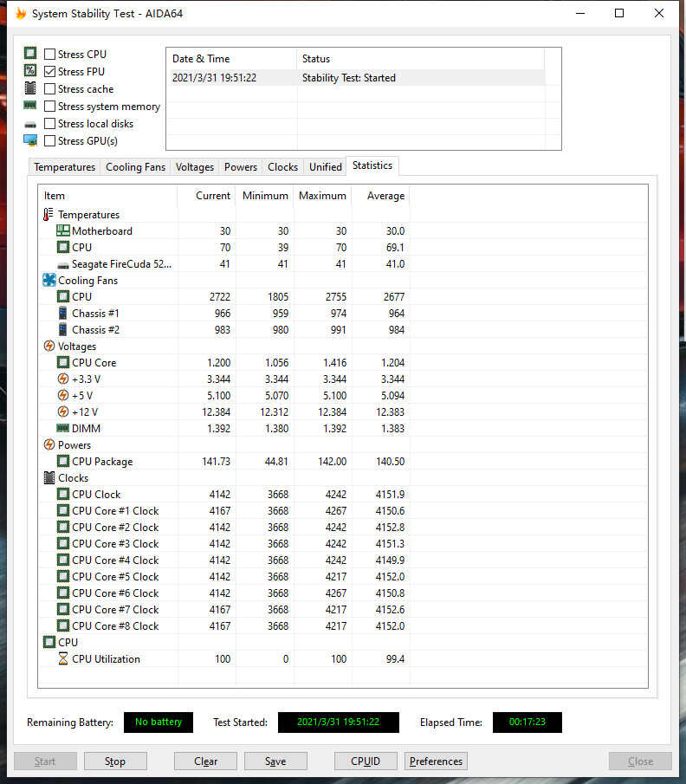
Task: Switch to the Temperatures tab
Action: point(64,167)
